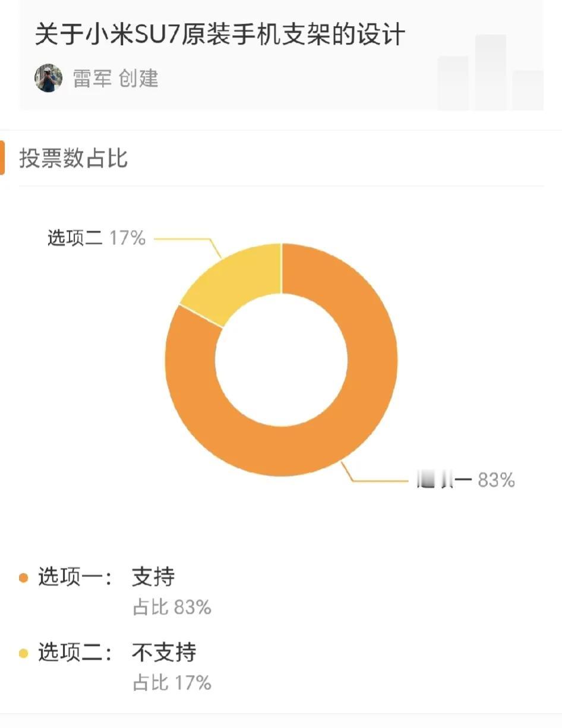Open creator name 雷军 创建
562x728 pixels.
tap(116, 78)
